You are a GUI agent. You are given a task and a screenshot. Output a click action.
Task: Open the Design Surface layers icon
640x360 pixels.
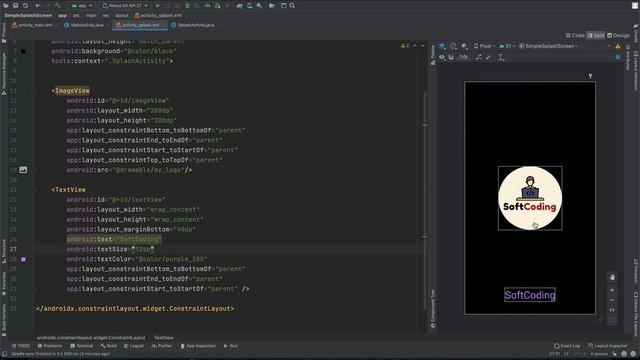pos(442,46)
